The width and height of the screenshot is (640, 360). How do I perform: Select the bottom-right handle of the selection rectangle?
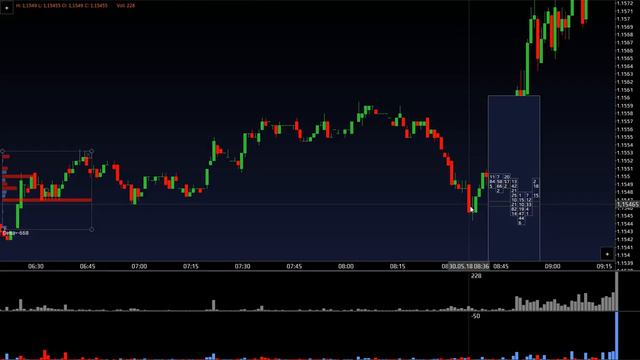pyautogui.click(x=91, y=229)
